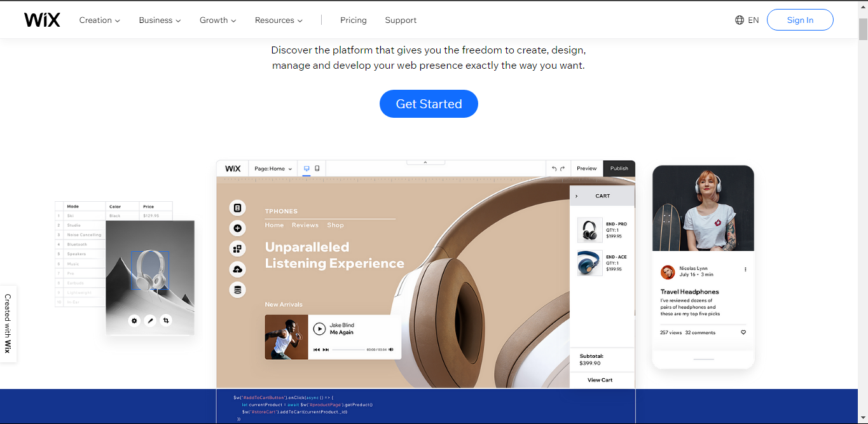Open the add apps icon in editor sidebar
This screenshot has width=868, height=424.
click(237, 249)
